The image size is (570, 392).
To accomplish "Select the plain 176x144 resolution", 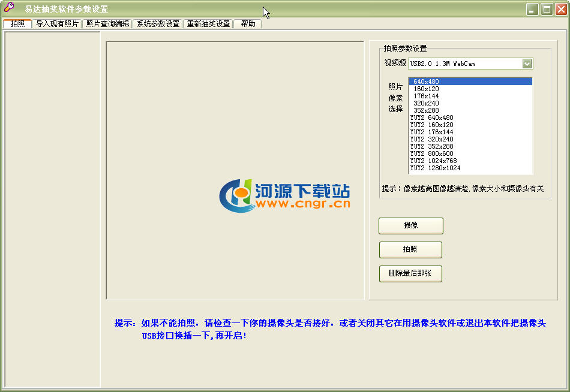I will pos(470,96).
